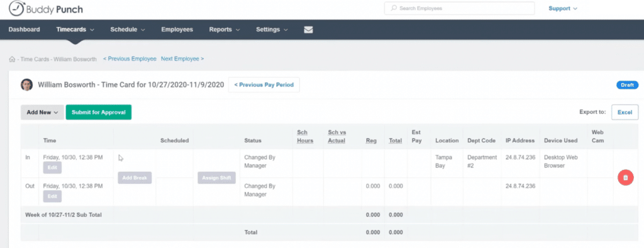Open the Employees menu item
The height and width of the screenshot is (248, 644).
pos(177,30)
